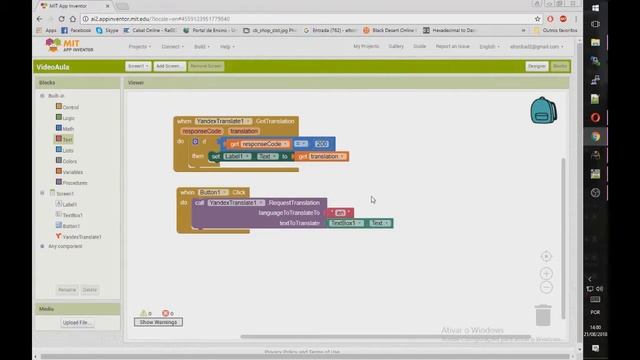Click the browser reload icon
The image size is (640, 360).
click(x=61, y=19)
